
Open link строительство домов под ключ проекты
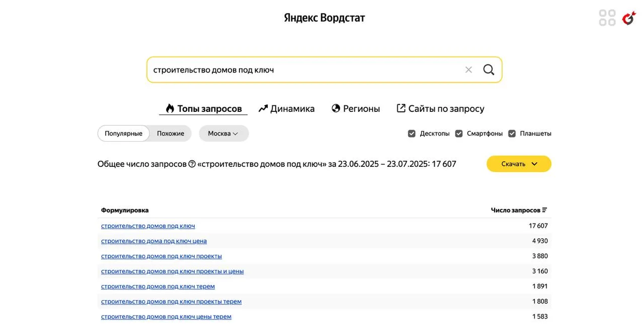[162, 256]
